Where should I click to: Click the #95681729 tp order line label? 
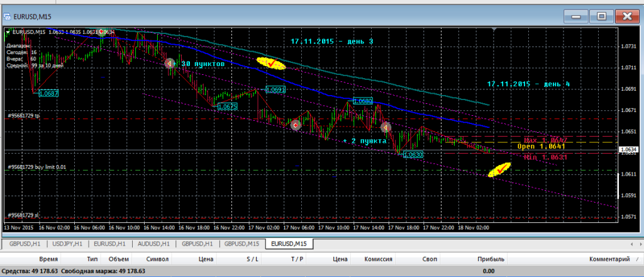coord(23,116)
